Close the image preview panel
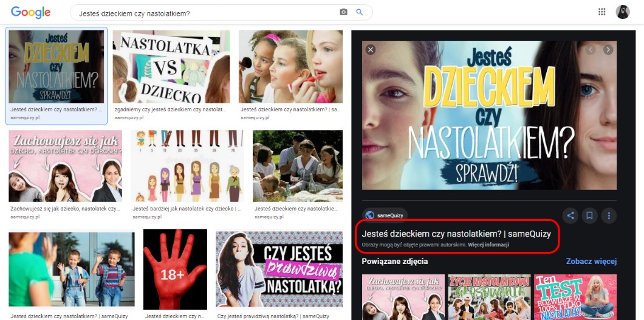 pyautogui.click(x=371, y=50)
